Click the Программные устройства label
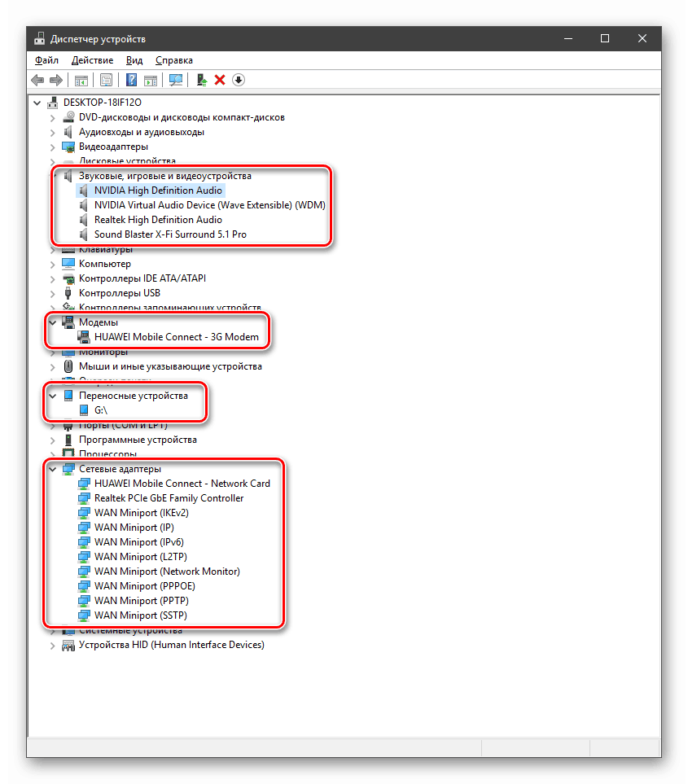 click(138, 440)
